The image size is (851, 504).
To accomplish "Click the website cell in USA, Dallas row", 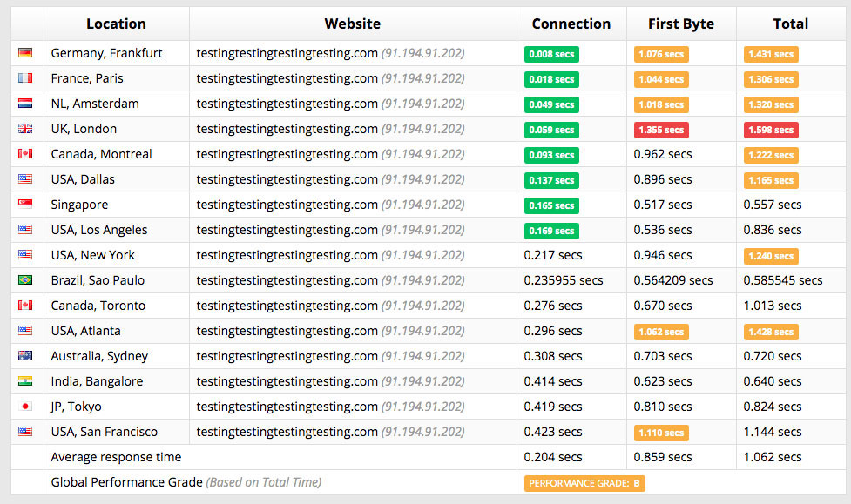I will coord(353,179).
